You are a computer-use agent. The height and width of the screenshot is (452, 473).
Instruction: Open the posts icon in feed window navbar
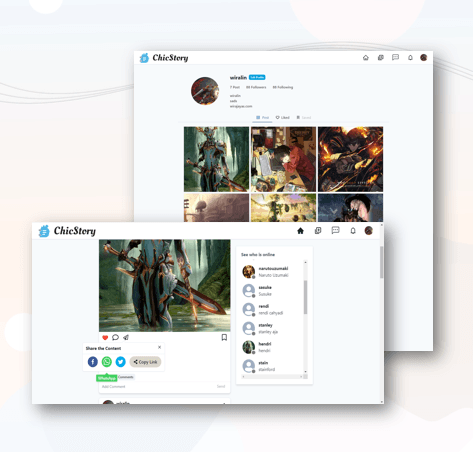point(318,231)
